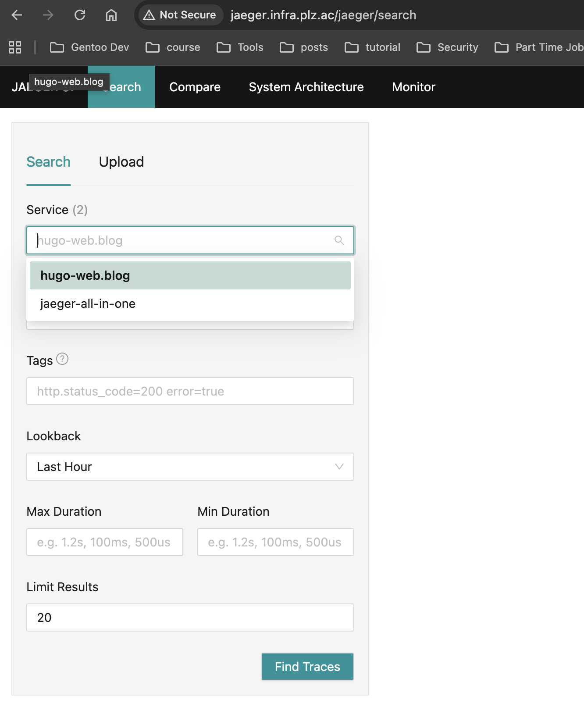The height and width of the screenshot is (728, 584).
Task: Switch to the Upload tab
Action: pyautogui.click(x=121, y=162)
